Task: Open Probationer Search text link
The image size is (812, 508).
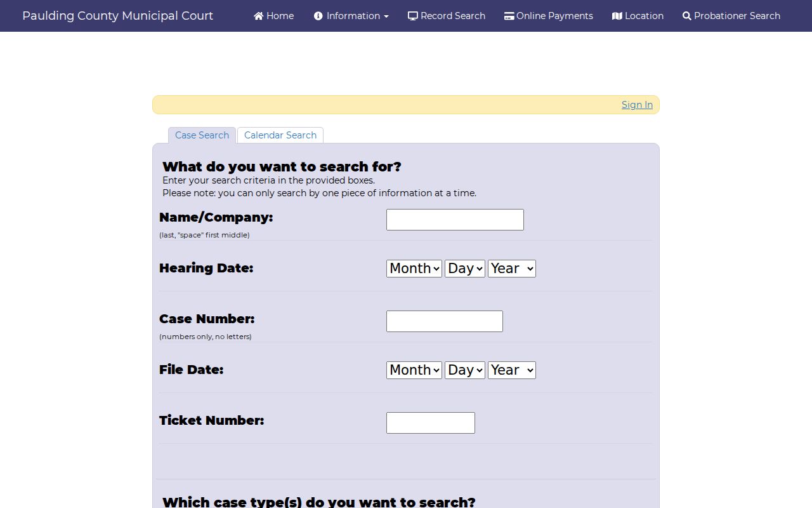Action: pyautogui.click(x=737, y=16)
